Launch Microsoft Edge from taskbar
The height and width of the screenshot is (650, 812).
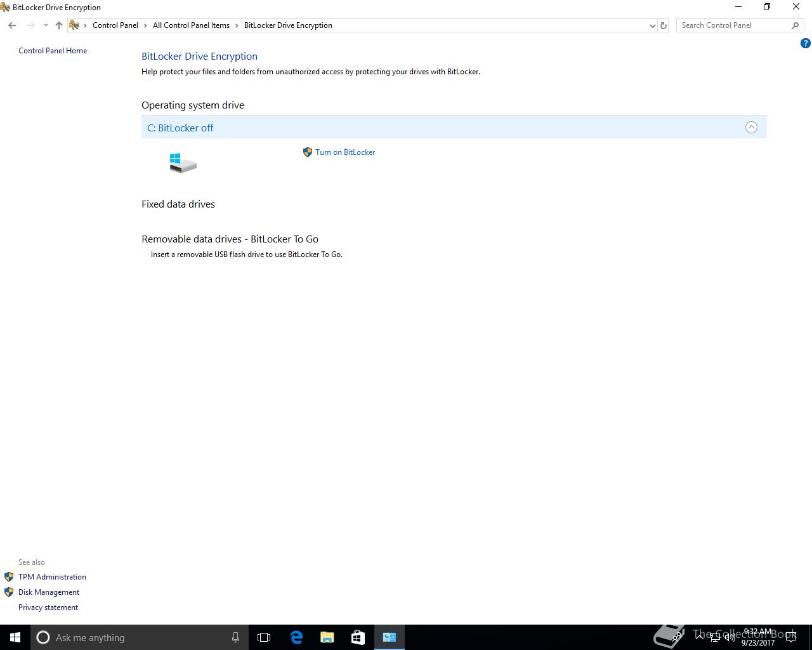pyautogui.click(x=296, y=637)
